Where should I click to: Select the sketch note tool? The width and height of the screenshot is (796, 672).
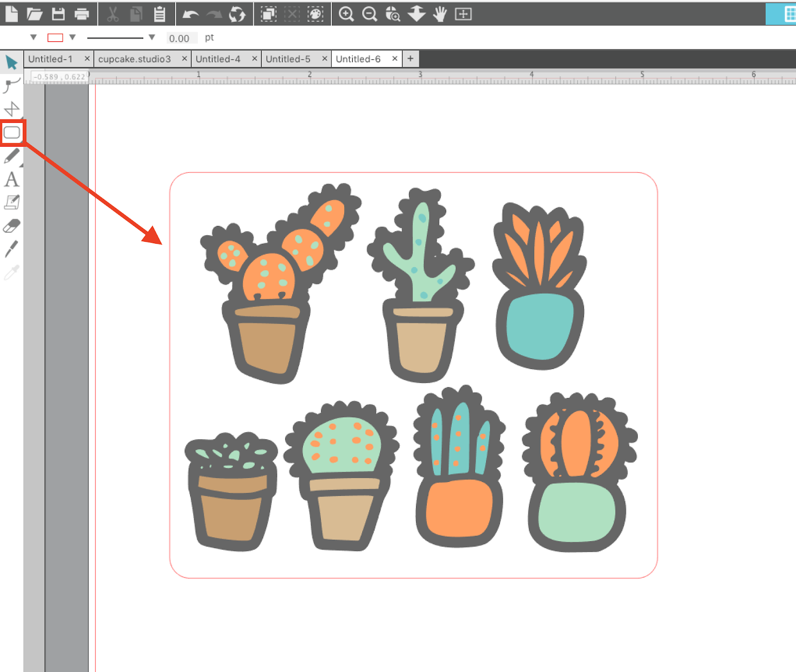click(11, 202)
